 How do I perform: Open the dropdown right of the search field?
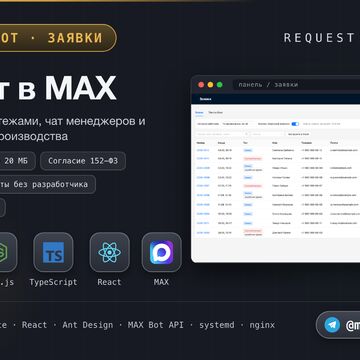click(267, 134)
